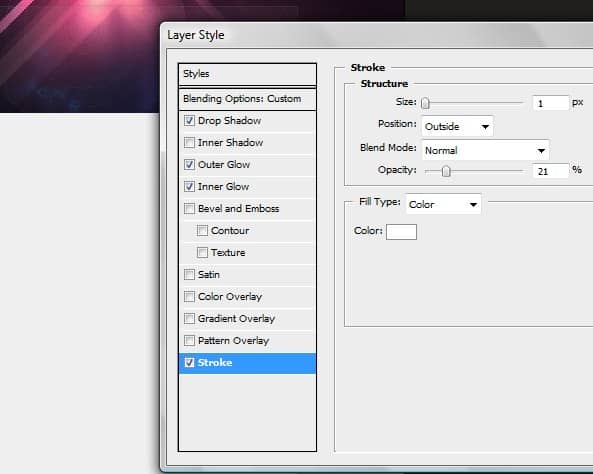Tick the Texture checkbox
Screen dimensions: 593x474
(x=202, y=253)
